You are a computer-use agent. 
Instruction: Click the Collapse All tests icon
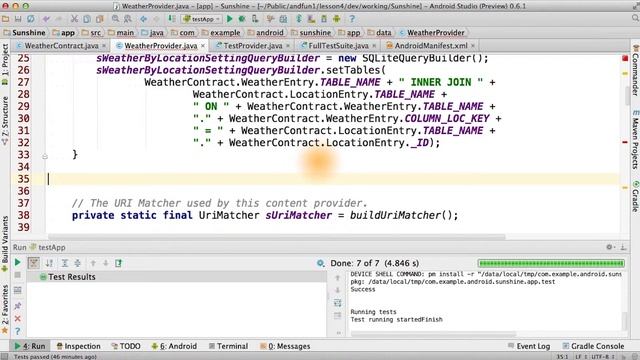[78, 263]
